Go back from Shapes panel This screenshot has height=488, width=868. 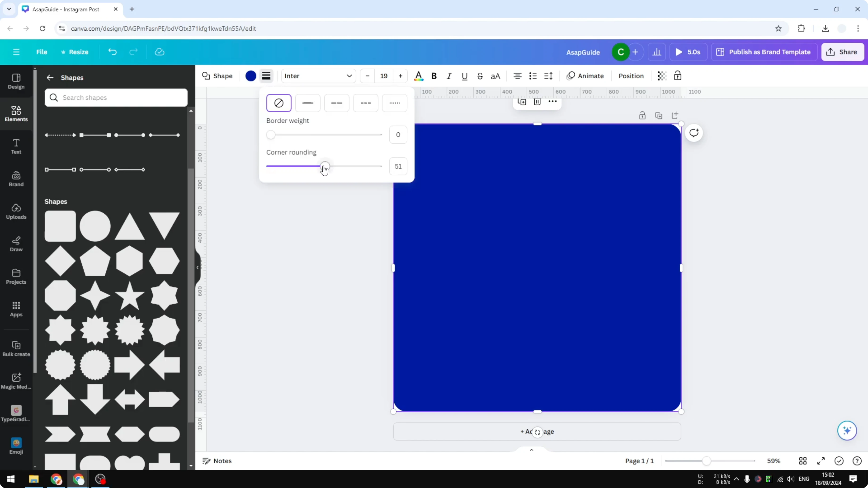point(50,78)
